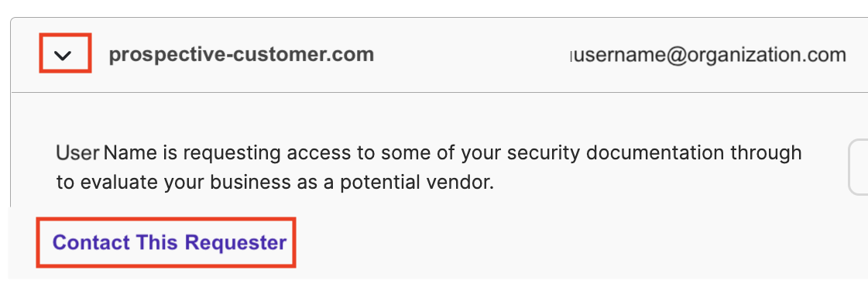Click the word 'through' ending the first line
Screen dimensions: 868x294
pos(774,154)
